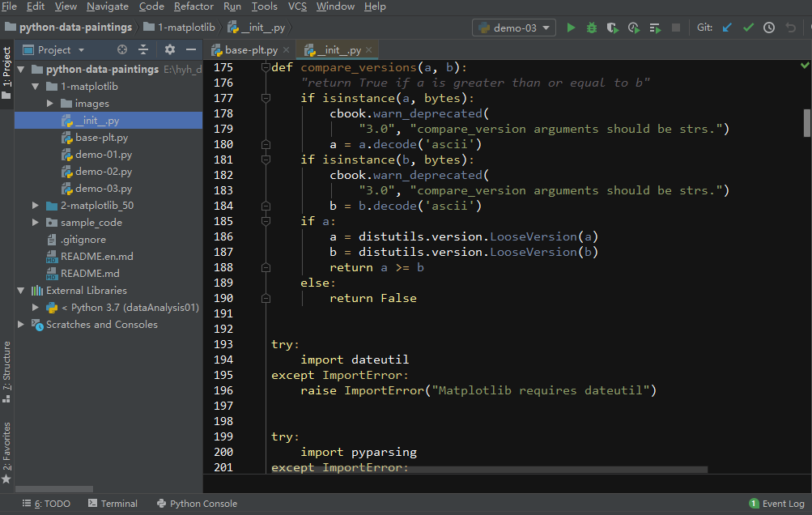The height and width of the screenshot is (515, 812).
Task: Fold the if a block at line 185
Action: (266, 221)
